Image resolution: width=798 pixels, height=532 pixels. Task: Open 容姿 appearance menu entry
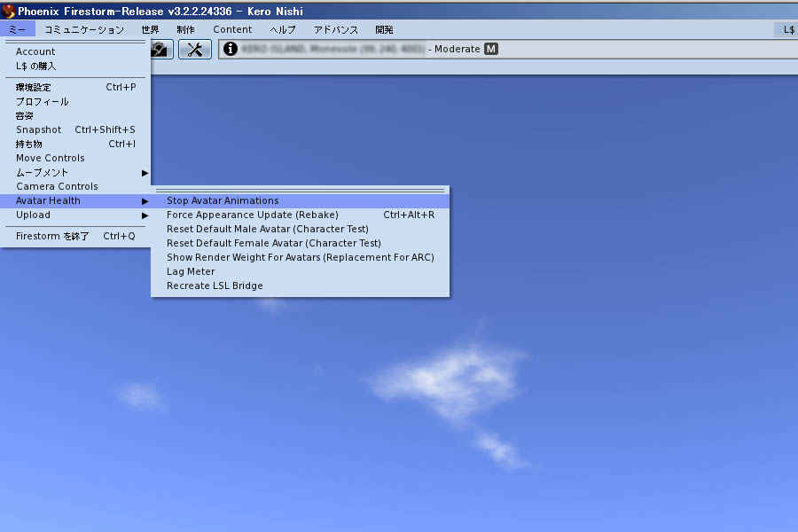(x=75, y=115)
